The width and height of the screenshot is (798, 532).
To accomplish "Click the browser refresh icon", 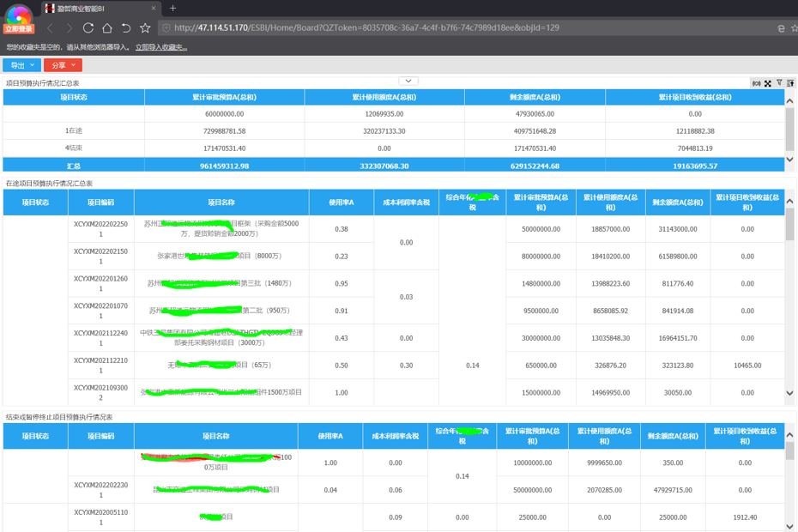I will (x=88, y=27).
